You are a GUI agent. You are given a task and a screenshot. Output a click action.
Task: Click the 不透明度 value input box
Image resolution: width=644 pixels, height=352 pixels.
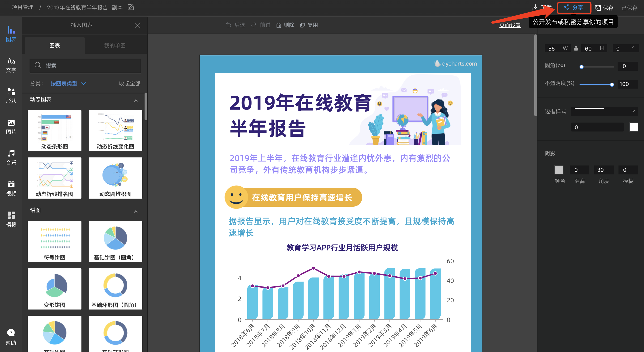tap(627, 84)
